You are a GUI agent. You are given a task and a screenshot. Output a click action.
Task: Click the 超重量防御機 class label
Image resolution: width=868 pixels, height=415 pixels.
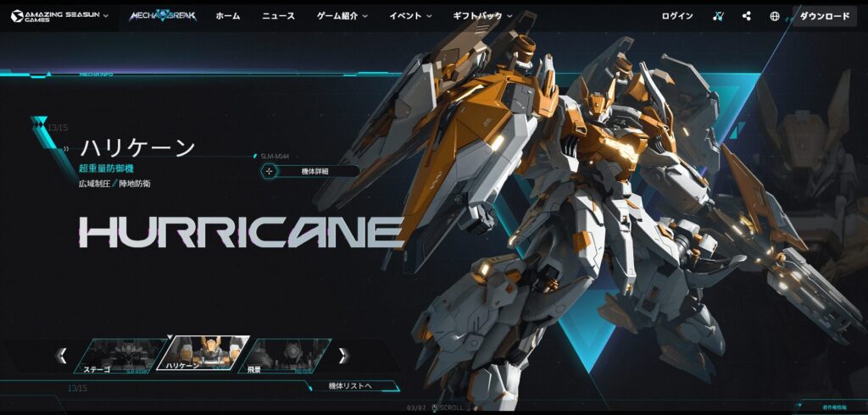[106, 169]
